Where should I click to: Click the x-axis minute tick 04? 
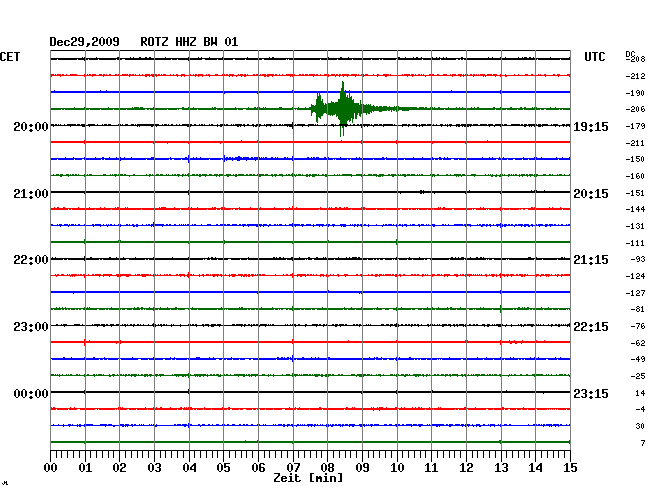189,467
